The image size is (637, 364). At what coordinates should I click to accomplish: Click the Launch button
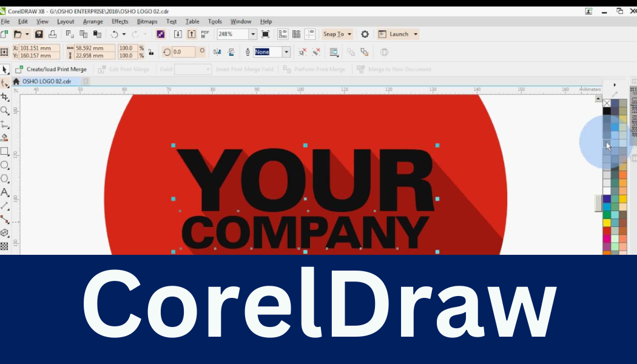(399, 35)
